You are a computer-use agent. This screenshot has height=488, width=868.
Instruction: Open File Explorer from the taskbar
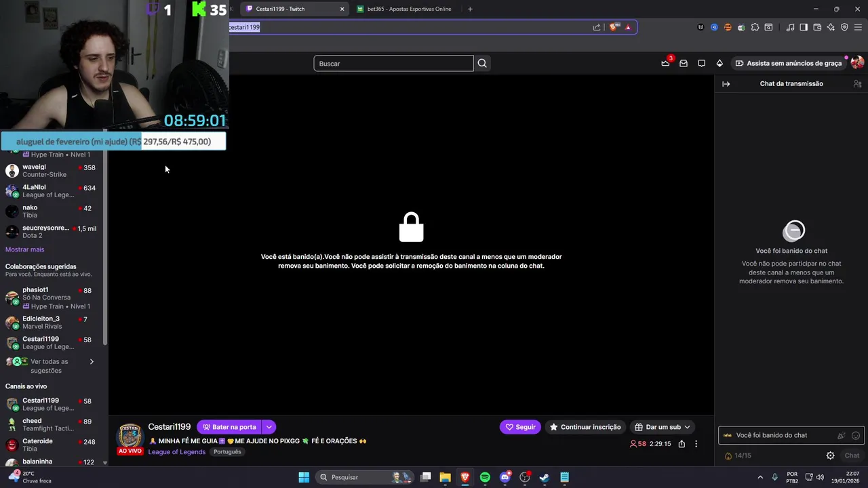point(445,477)
